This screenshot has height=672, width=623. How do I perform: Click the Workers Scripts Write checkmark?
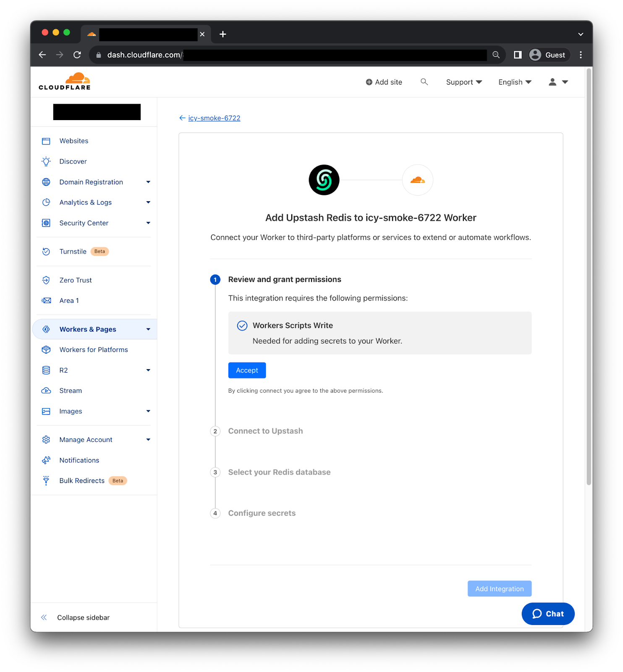(242, 325)
